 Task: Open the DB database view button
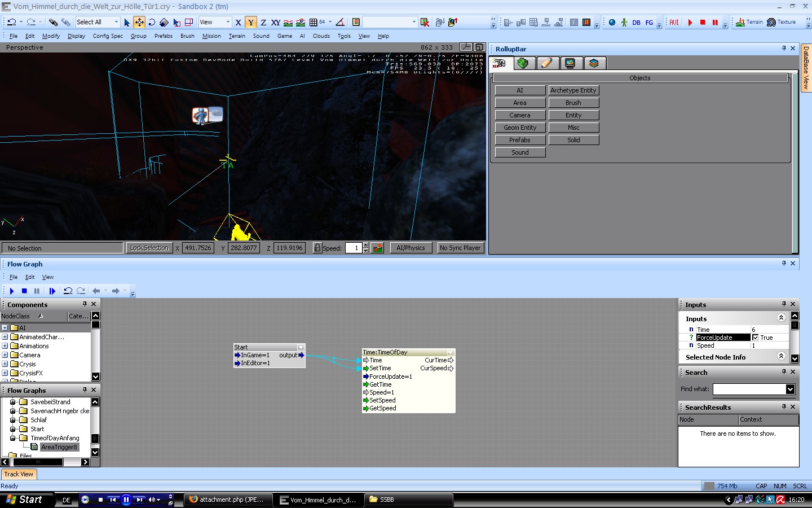coord(636,23)
